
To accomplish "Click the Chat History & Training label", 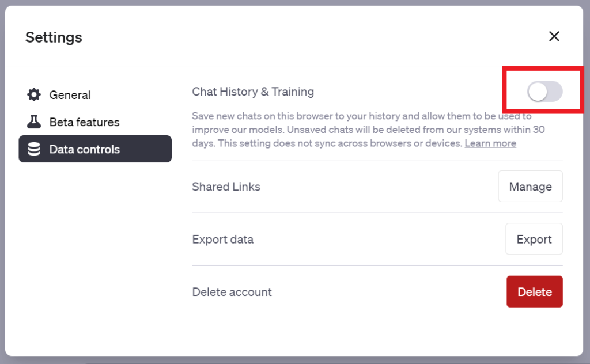I will (253, 92).
